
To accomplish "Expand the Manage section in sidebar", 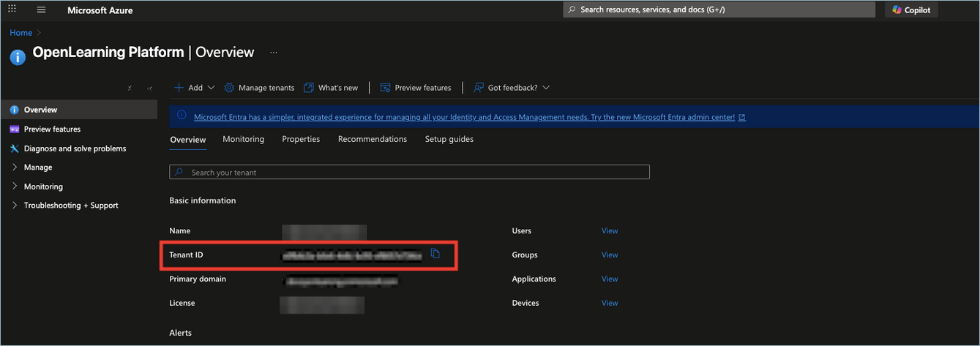I will [x=37, y=168].
